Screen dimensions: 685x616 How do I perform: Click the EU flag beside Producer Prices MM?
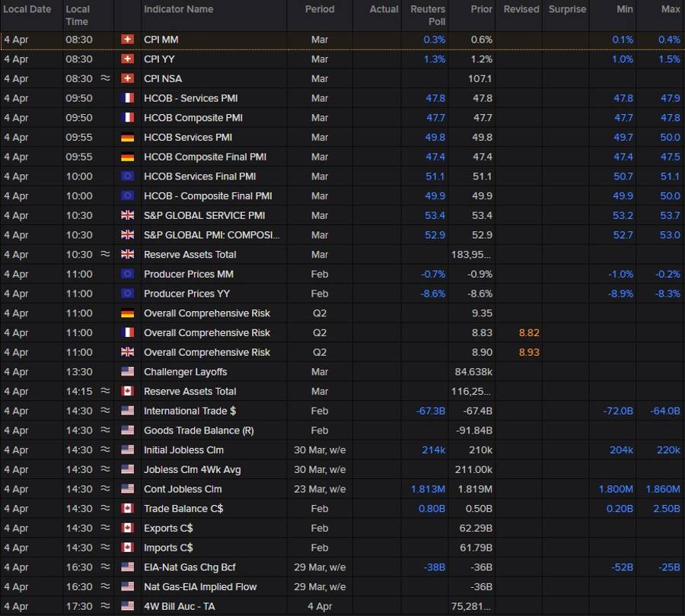(x=127, y=274)
